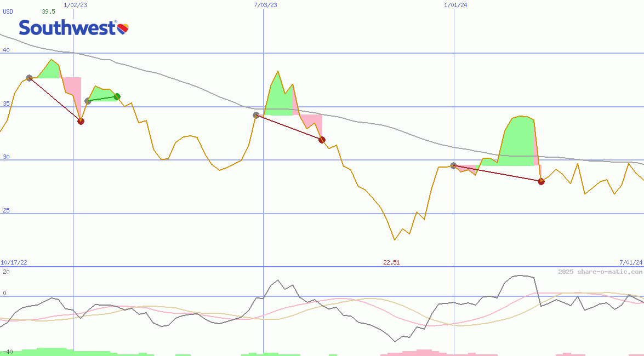The height and width of the screenshot is (356, 644).
Task: Select the 7/03/23 date label
Action: [x=265, y=5]
